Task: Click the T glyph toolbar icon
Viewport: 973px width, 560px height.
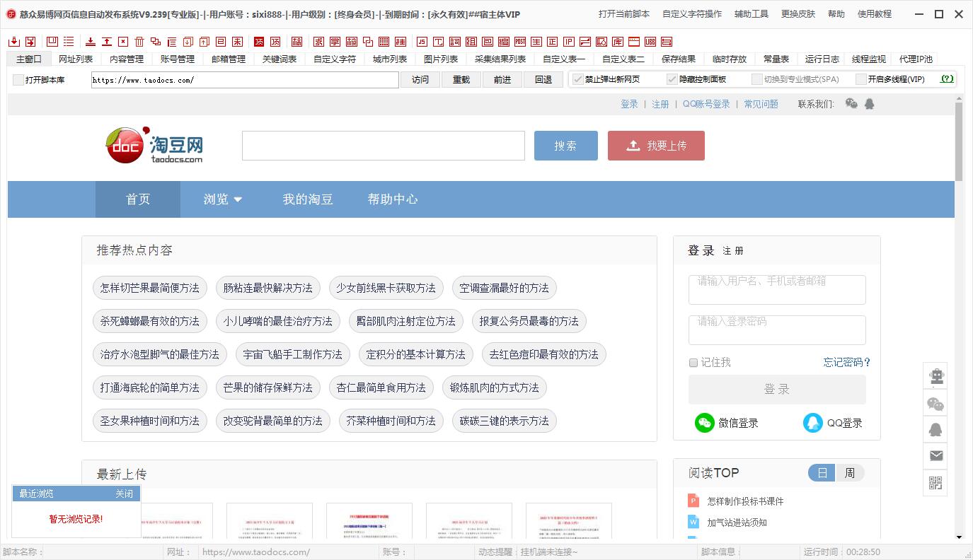Action: click(x=439, y=42)
